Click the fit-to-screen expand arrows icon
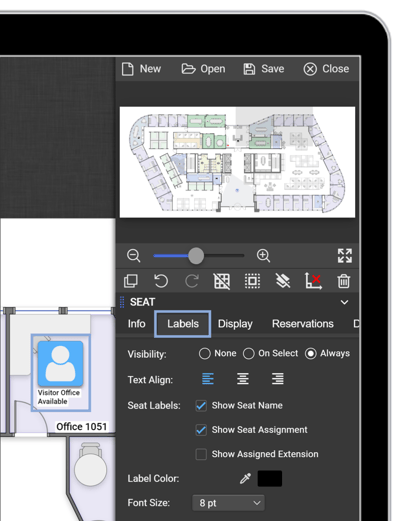 point(345,256)
